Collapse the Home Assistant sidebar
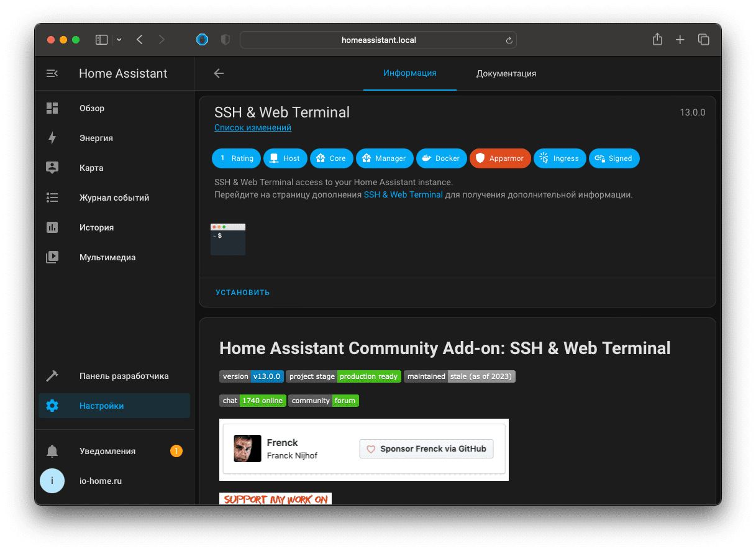 point(52,73)
